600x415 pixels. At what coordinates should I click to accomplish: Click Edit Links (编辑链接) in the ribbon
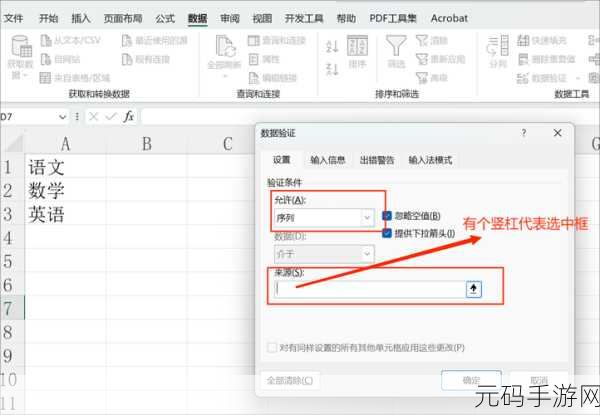(273, 78)
